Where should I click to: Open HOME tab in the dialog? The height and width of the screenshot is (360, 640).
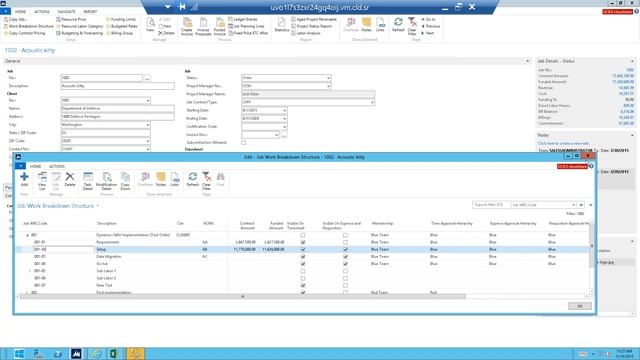pyautogui.click(x=36, y=166)
